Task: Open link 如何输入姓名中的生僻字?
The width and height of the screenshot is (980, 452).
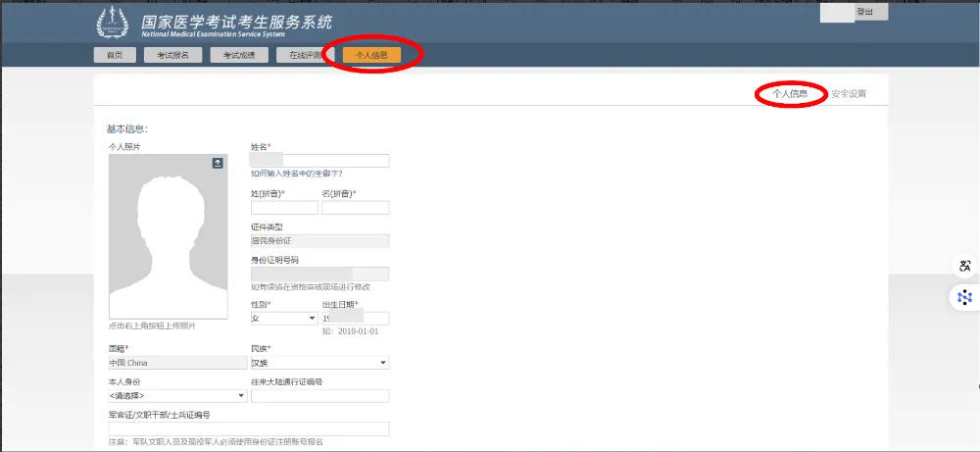Action: 296,174
